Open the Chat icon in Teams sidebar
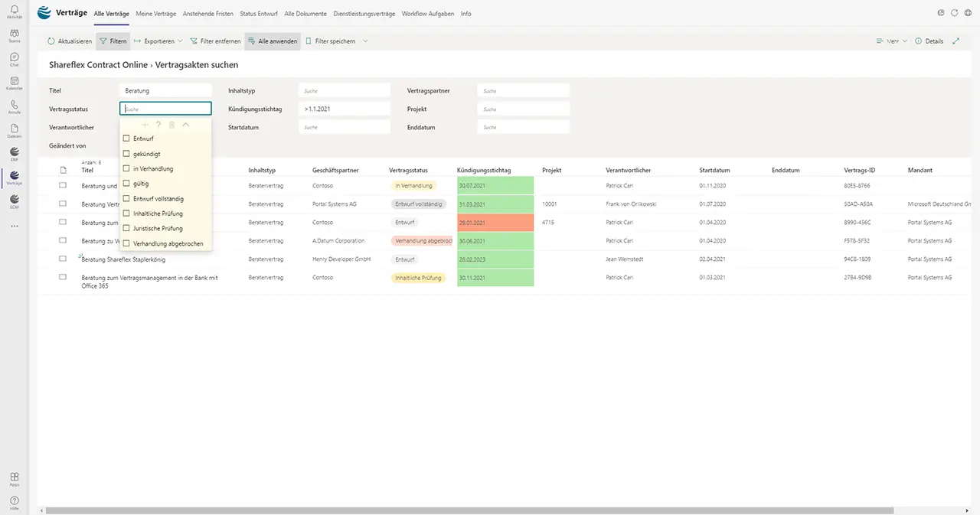Screen dimensions: 980x515 (14, 59)
